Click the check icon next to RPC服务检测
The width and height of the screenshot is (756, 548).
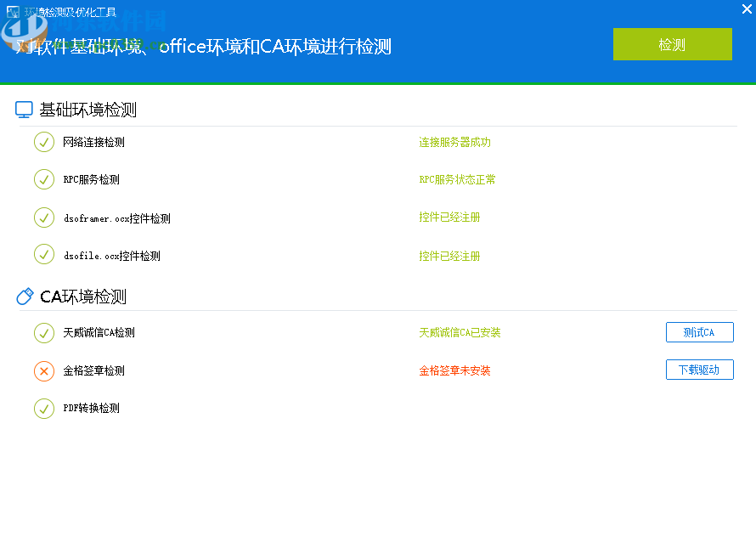click(x=44, y=179)
